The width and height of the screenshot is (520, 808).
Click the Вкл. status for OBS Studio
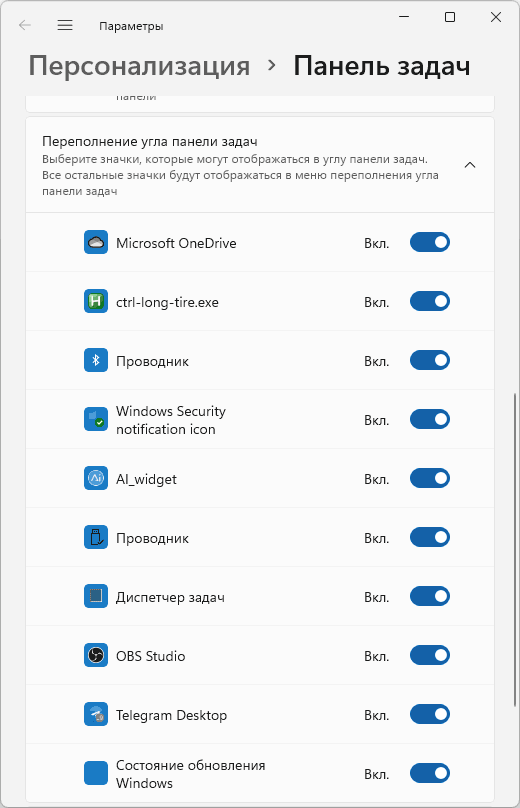(377, 656)
